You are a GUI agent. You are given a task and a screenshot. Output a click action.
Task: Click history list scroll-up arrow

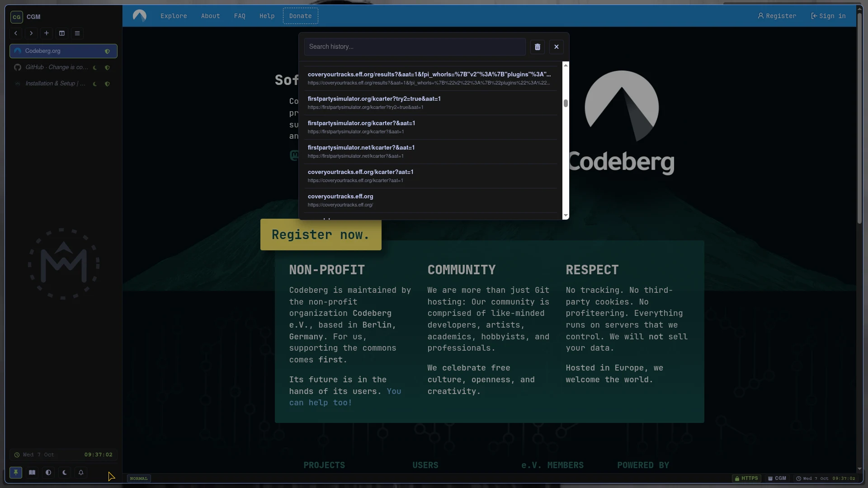566,66
